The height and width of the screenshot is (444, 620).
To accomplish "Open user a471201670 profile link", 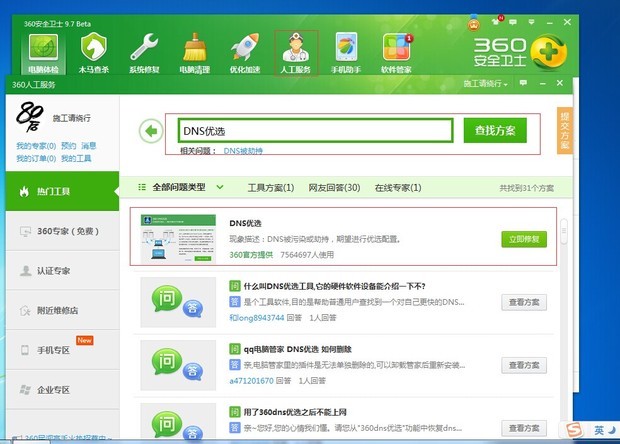I will coord(251,381).
